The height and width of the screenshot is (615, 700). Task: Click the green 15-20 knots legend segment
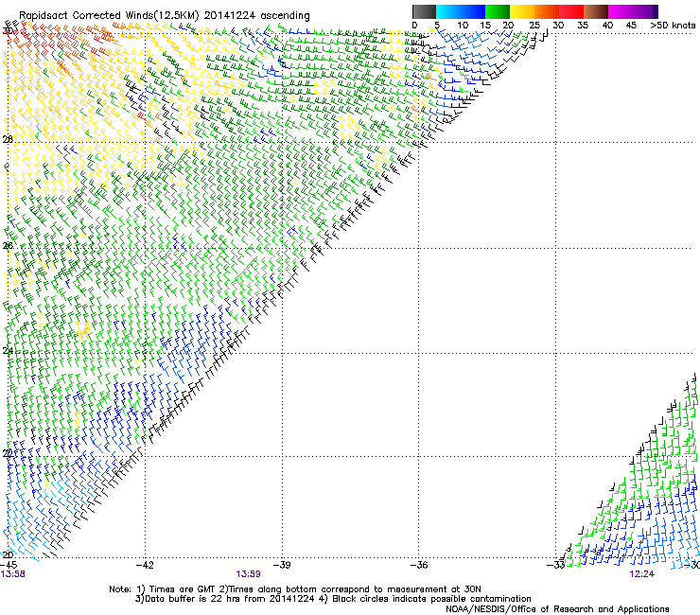tap(498, 11)
